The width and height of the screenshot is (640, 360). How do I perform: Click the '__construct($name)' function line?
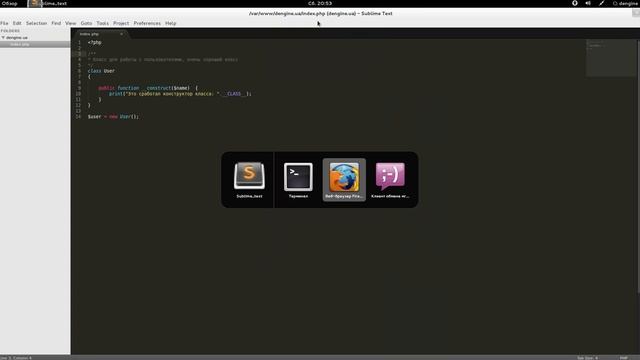pyautogui.click(x=148, y=88)
